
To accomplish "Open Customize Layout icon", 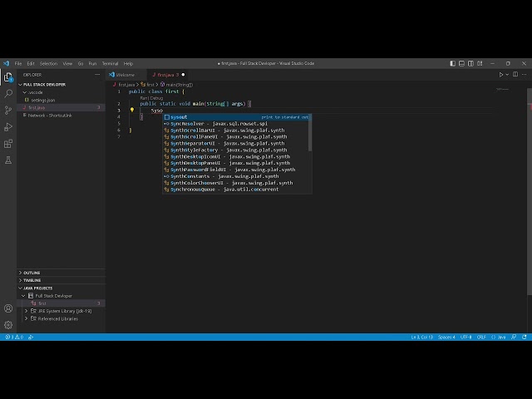I will tap(480, 63).
